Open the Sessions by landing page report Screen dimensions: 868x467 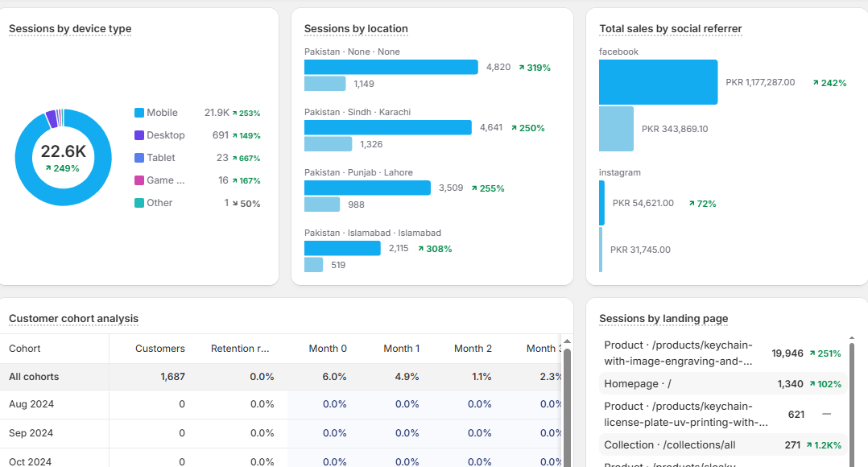coord(663,319)
